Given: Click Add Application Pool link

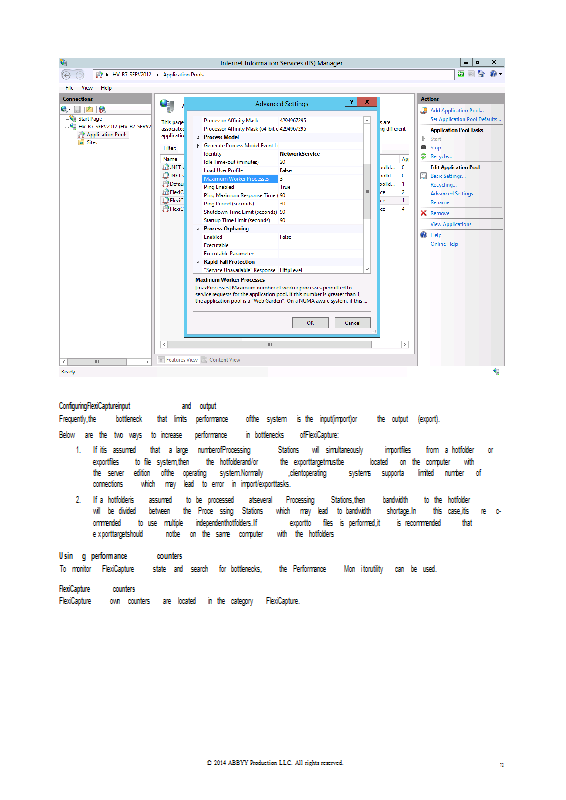Looking at the screenshot, I should pyautogui.click(x=457, y=110).
